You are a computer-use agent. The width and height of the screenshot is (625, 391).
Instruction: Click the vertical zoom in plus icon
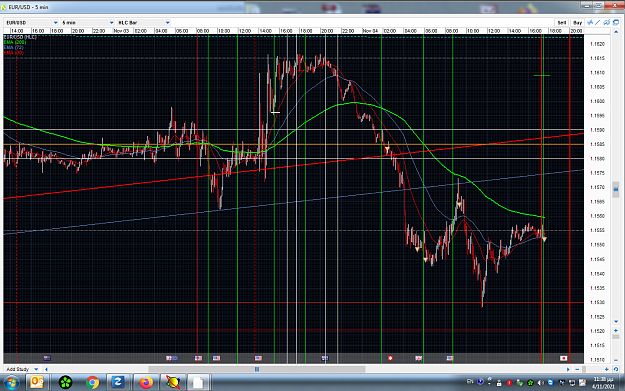[616, 331]
